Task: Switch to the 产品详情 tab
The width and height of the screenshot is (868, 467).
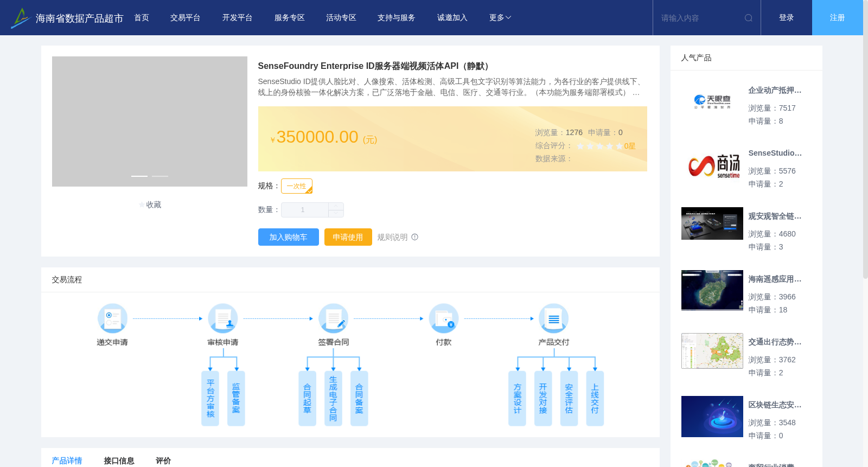Action: pyautogui.click(x=67, y=460)
